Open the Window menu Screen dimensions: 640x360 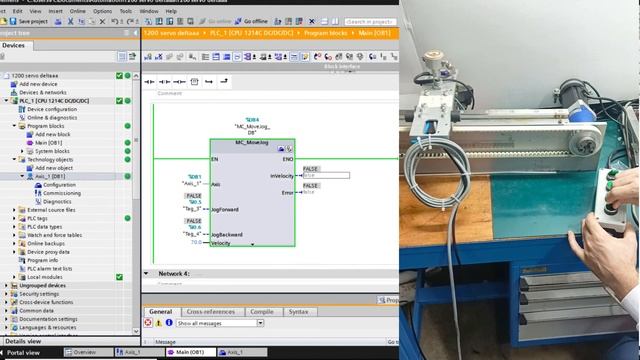click(149, 11)
